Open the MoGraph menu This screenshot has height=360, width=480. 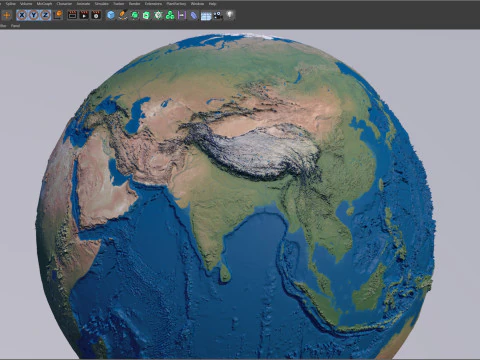click(x=44, y=4)
